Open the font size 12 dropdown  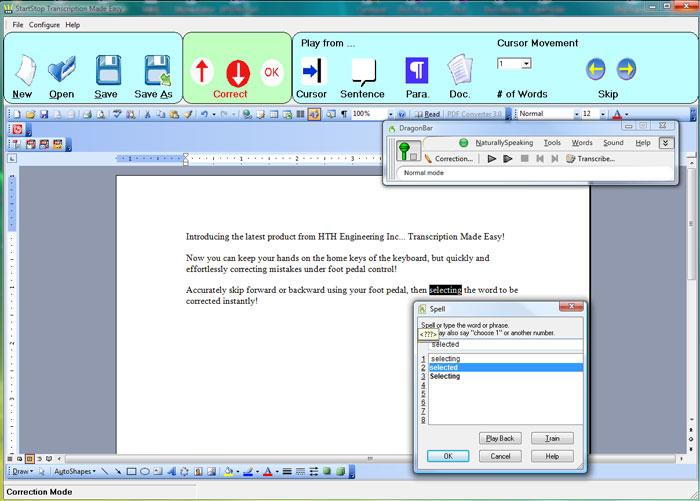click(603, 114)
